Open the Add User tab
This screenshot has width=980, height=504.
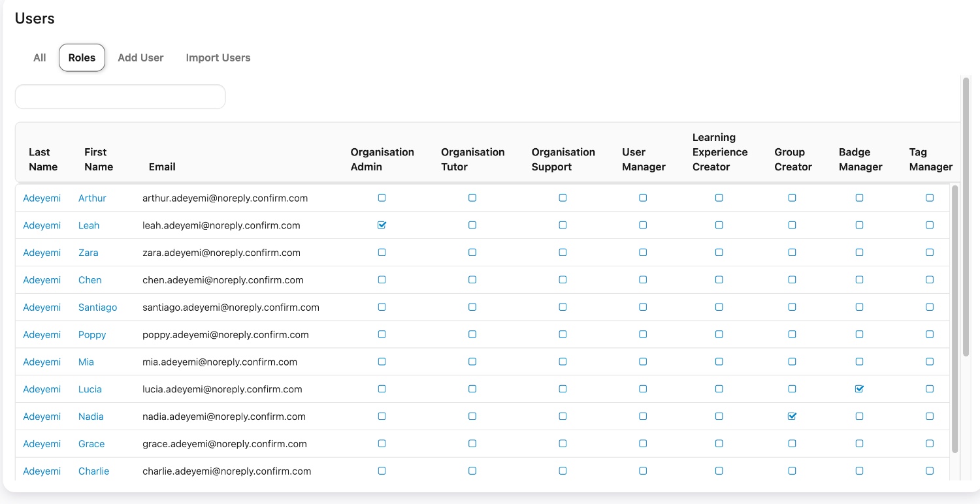140,57
